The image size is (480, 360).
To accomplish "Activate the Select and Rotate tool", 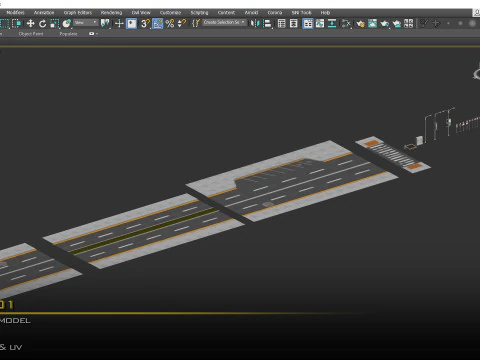I will [42, 23].
